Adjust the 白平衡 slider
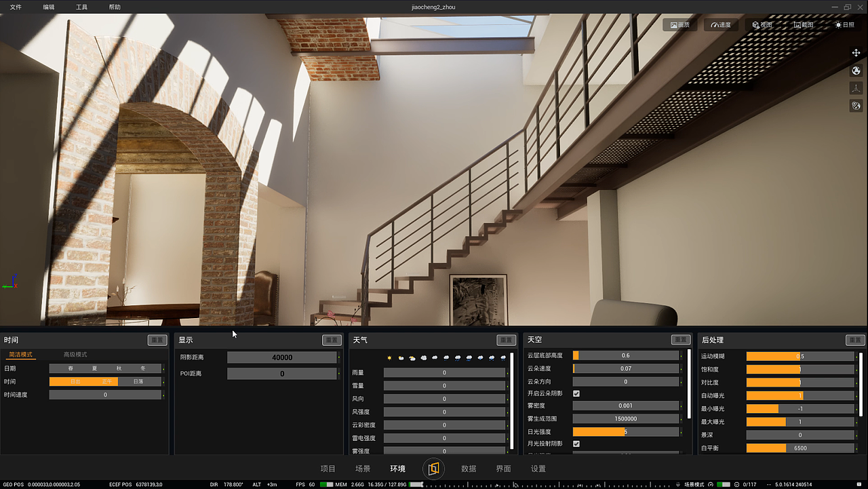This screenshot has height=489, width=868. click(800, 448)
